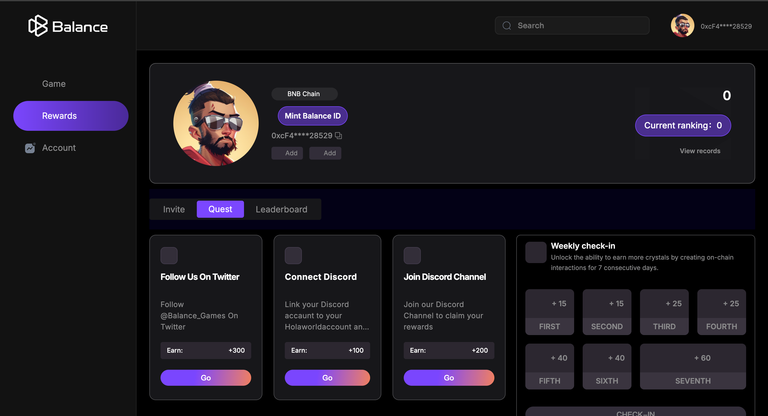Click the Connect Discord title
The image size is (768, 416).
[x=321, y=277]
